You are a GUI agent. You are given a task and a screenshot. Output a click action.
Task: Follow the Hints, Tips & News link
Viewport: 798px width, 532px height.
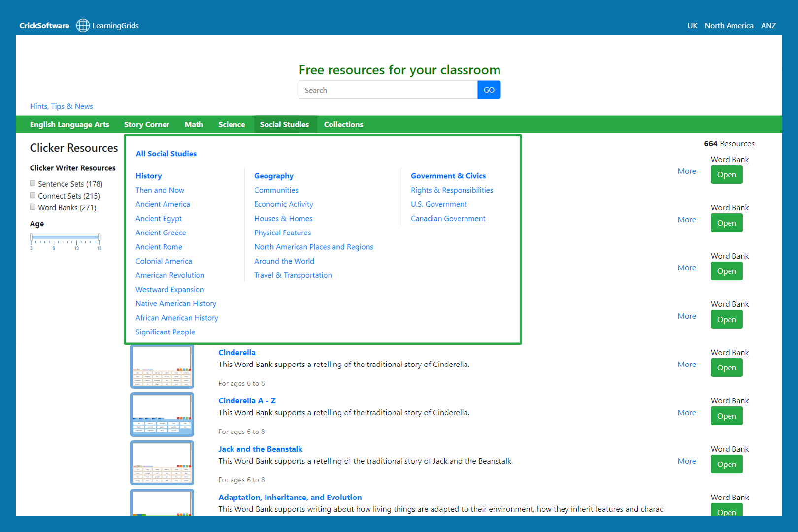click(x=61, y=106)
